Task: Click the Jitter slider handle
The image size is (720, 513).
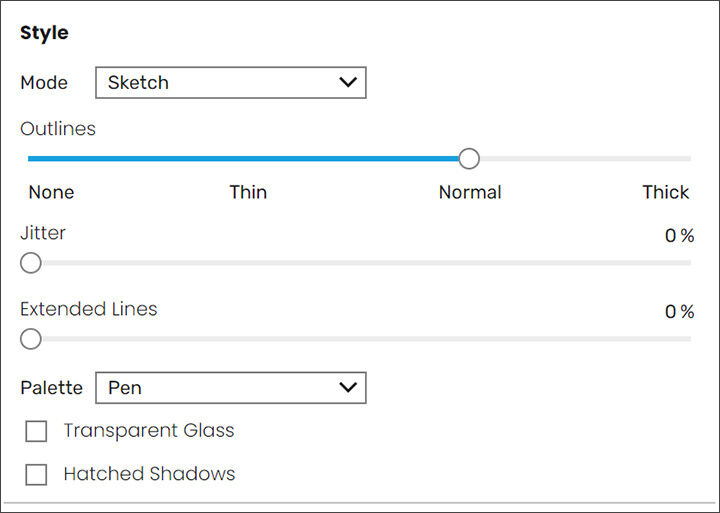Action: tap(31, 263)
